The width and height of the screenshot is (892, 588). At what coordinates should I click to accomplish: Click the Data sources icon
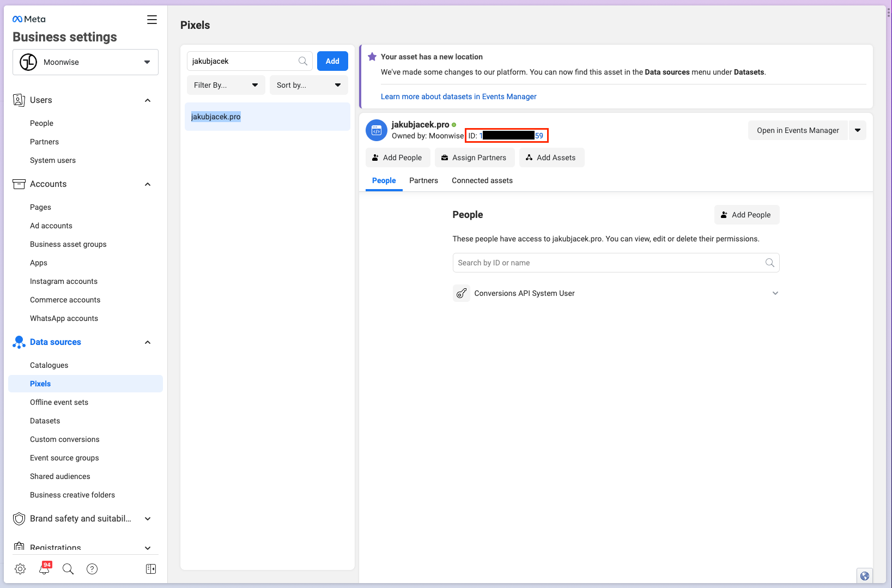click(x=19, y=342)
